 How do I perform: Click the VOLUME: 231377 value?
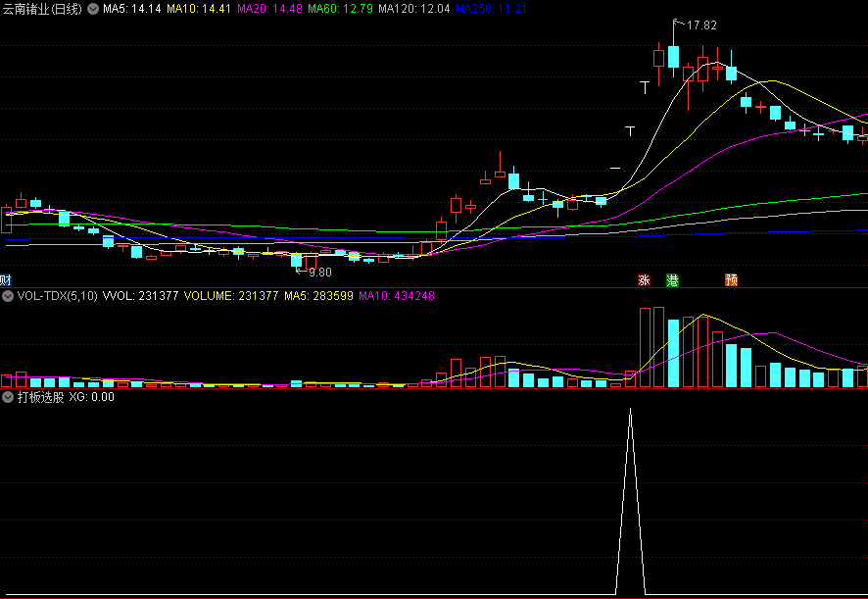[x=231, y=296]
